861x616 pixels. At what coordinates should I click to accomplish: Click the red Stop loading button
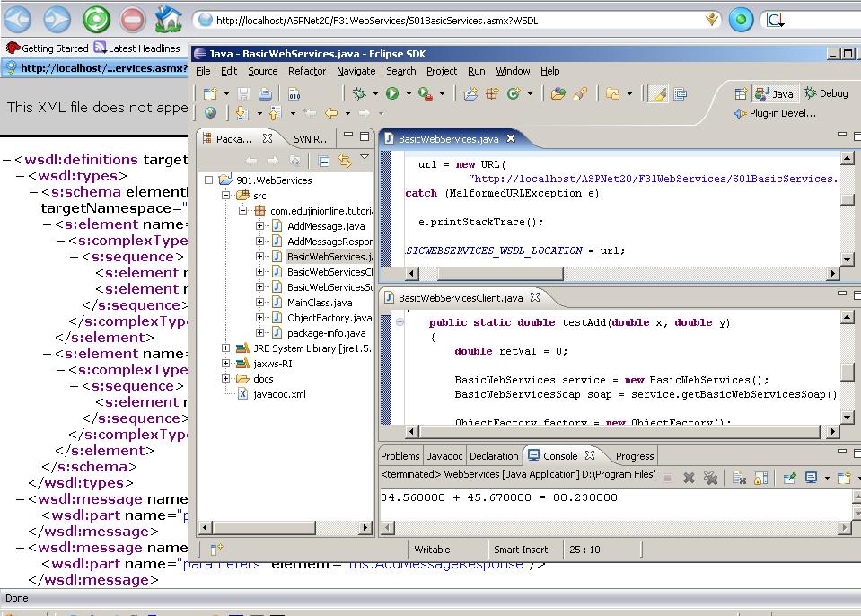[x=132, y=19]
